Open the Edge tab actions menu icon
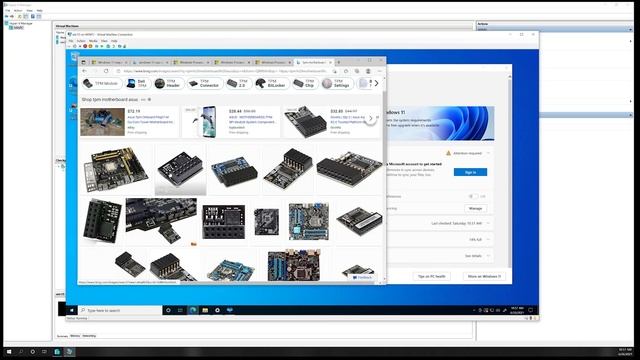Viewport: 640px width, 360px height. (x=84, y=62)
